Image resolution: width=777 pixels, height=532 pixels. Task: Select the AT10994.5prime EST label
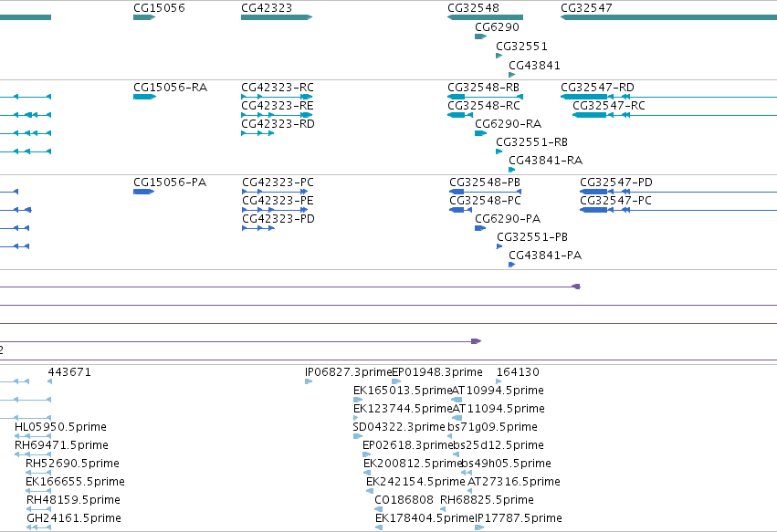[x=498, y=391]
